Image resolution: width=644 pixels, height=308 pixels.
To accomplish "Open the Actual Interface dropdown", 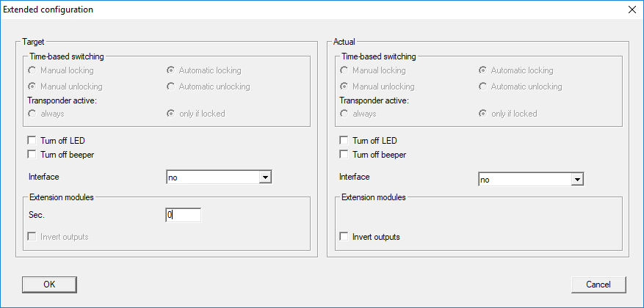I will (577, 179).
